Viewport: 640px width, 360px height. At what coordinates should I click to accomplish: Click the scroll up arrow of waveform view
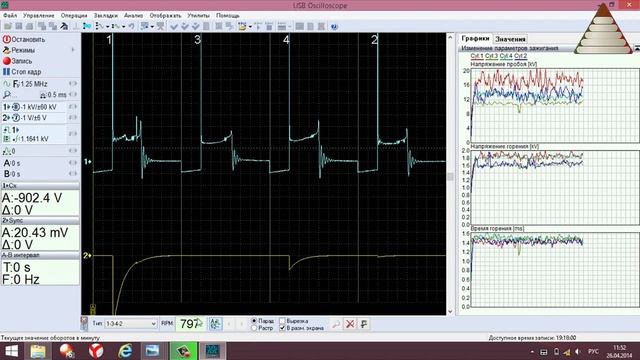pos(450,37)
